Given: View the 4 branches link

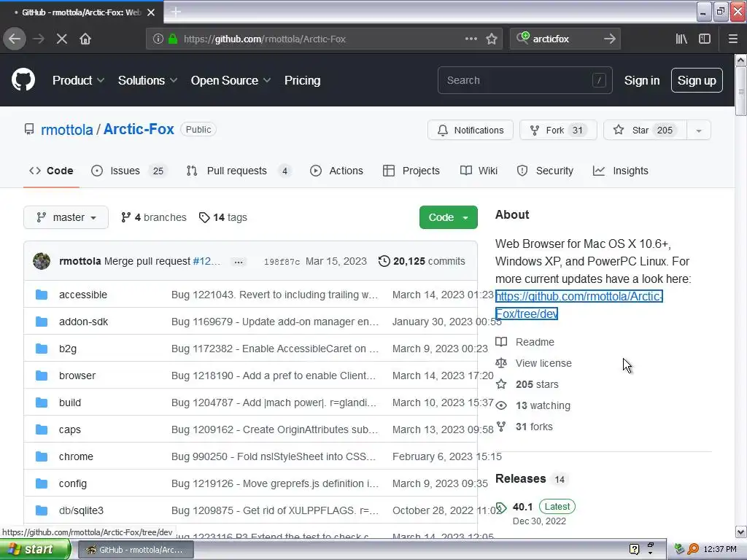Looking at the screenshot, I should 153,217.
